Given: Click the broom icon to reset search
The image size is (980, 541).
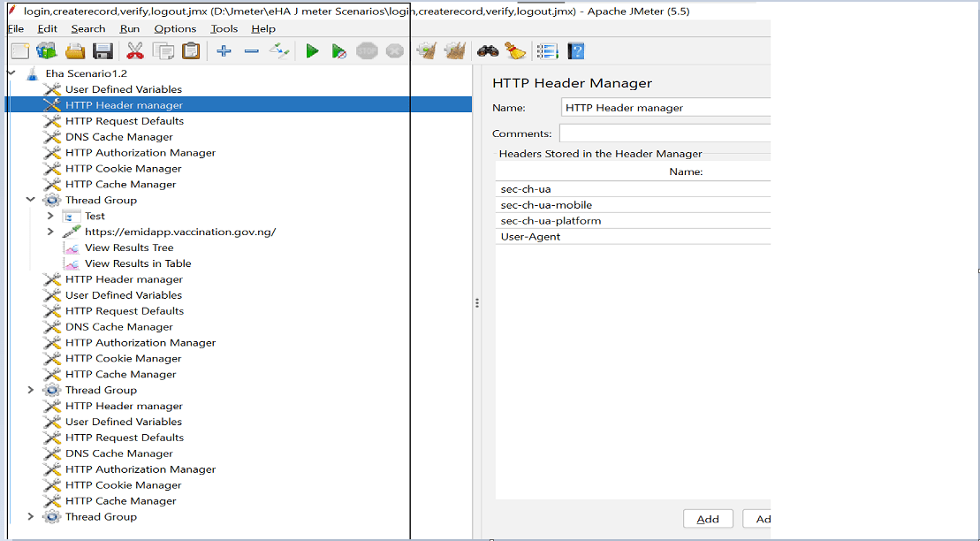Looking at the screenshot, I should pyautogui.click(x=516, y=51).
